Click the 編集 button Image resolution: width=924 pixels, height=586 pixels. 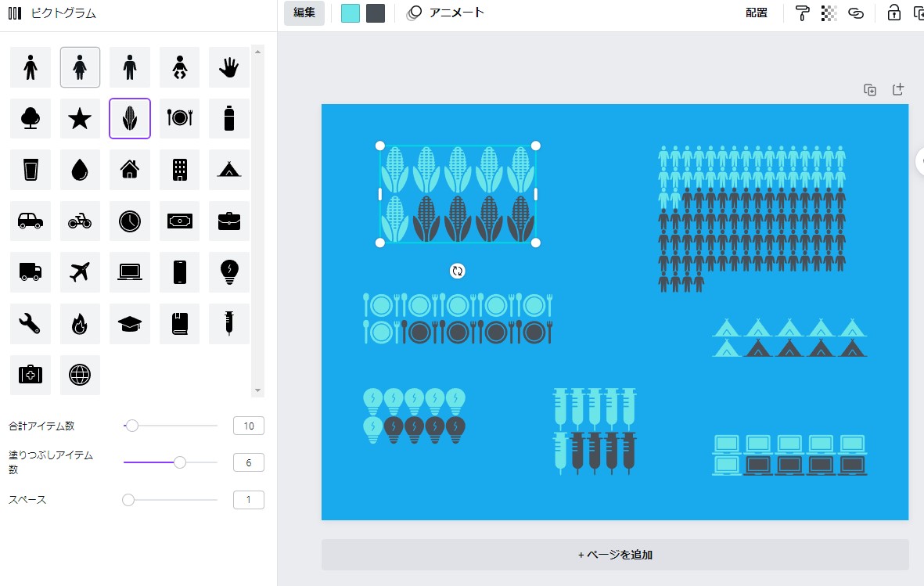coord(304,13)
